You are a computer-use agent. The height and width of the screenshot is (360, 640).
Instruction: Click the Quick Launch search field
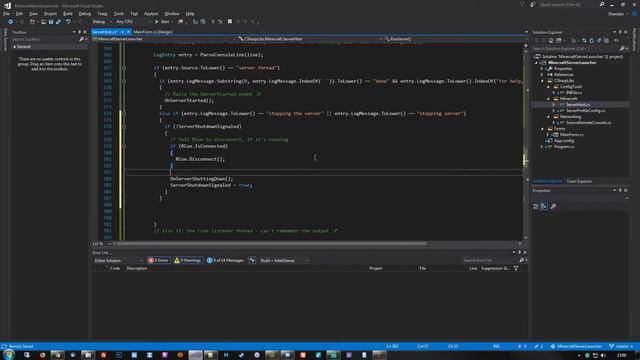tap(567, 4)
